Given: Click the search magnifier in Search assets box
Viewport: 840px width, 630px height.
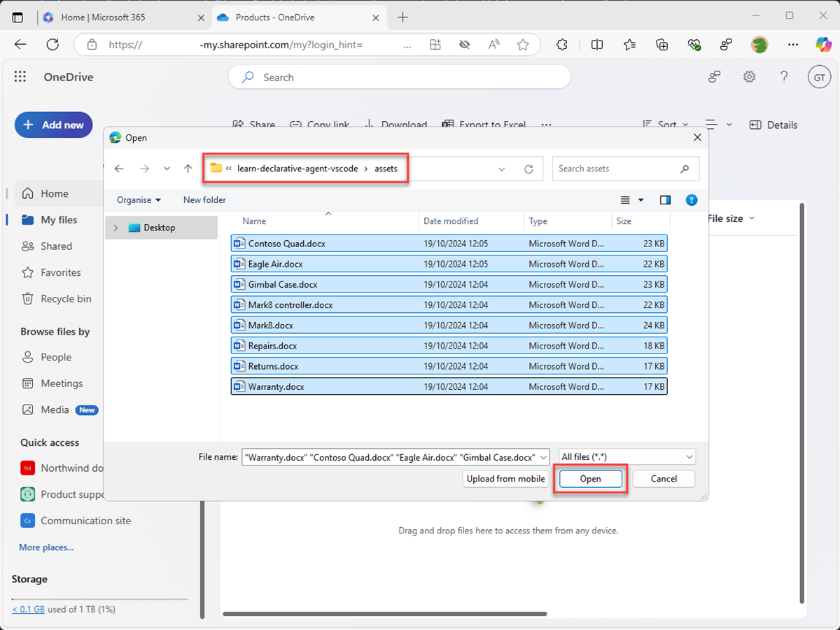Looking at the screenshot, I should click(685, 169).
